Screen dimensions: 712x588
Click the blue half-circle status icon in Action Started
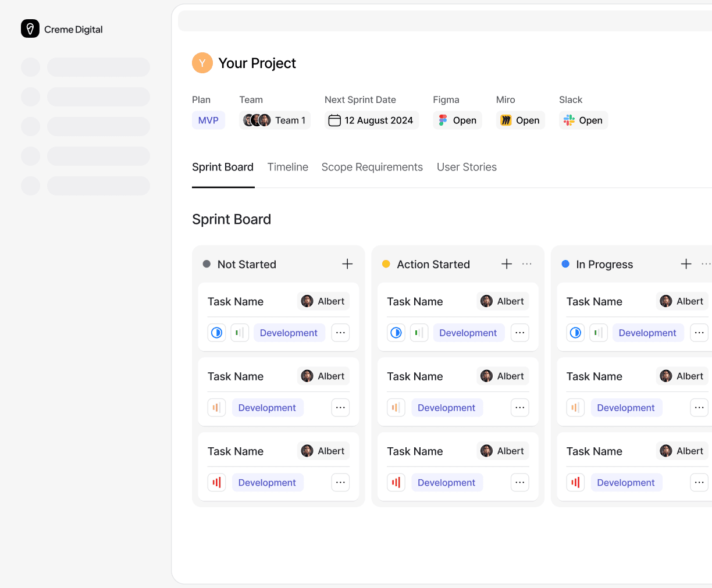tap(396, 333)
